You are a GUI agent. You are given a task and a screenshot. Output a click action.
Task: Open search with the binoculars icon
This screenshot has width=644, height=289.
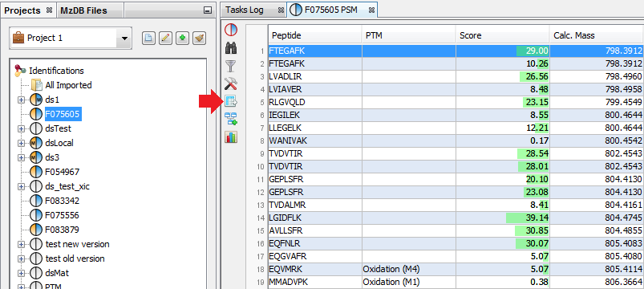point(231,48)
